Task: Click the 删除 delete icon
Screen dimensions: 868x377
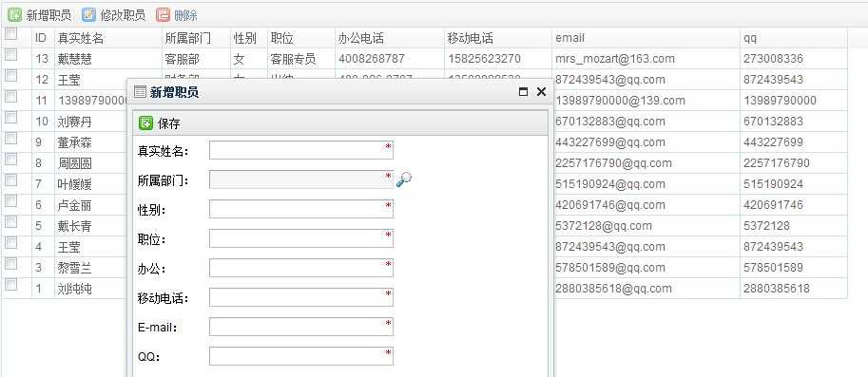Action: pyautogui.click(x=163, y=14)
